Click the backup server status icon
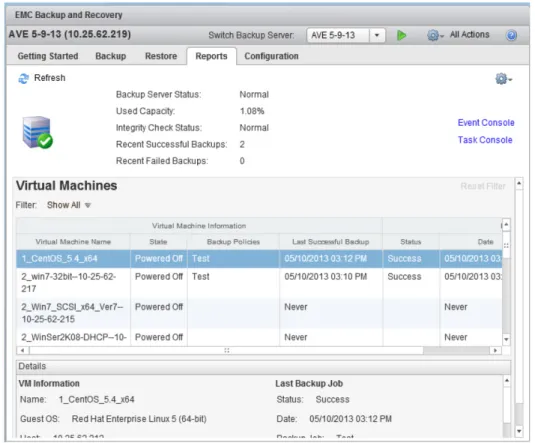The height and width of the screenshot is (443, 535). (38, 132)
